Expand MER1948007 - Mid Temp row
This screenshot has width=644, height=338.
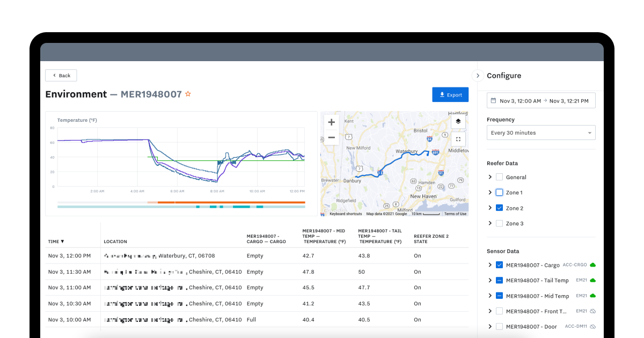490,296
